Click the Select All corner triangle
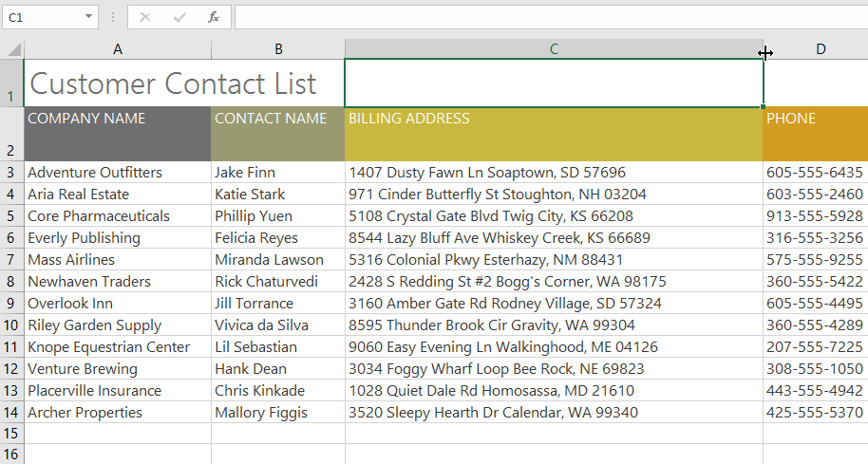 pyautogui.click(x=12, y=49)
